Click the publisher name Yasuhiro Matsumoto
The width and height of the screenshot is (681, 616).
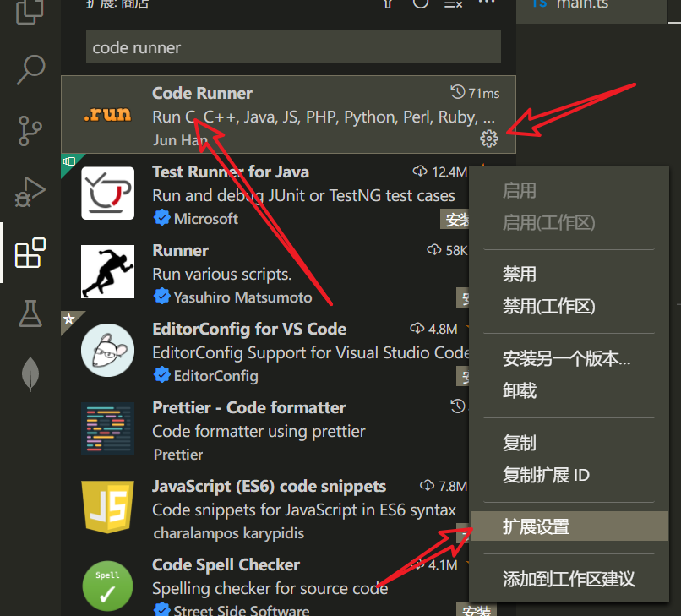click(242, 297)
